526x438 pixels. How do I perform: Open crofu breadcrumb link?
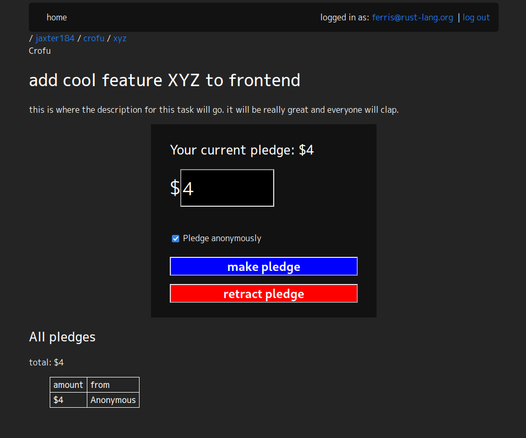click(94, 38)
